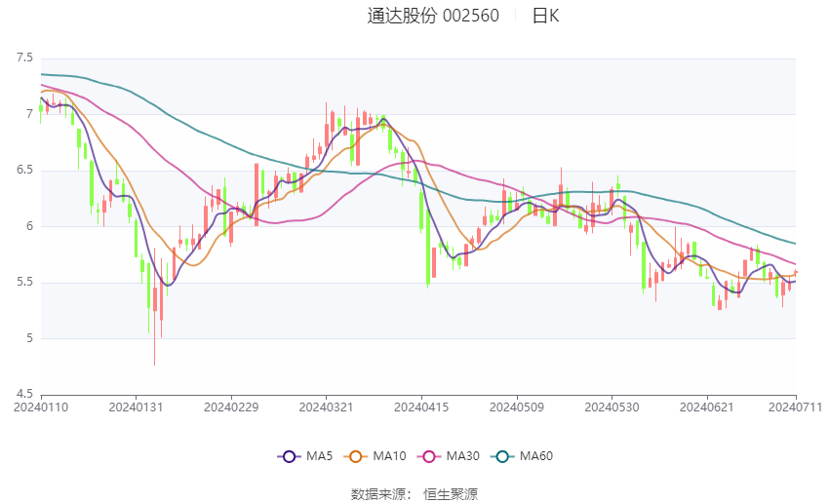Select the 20240321 date on axis
The height and width of the screenshot is (504, 829).
point(326,407)
